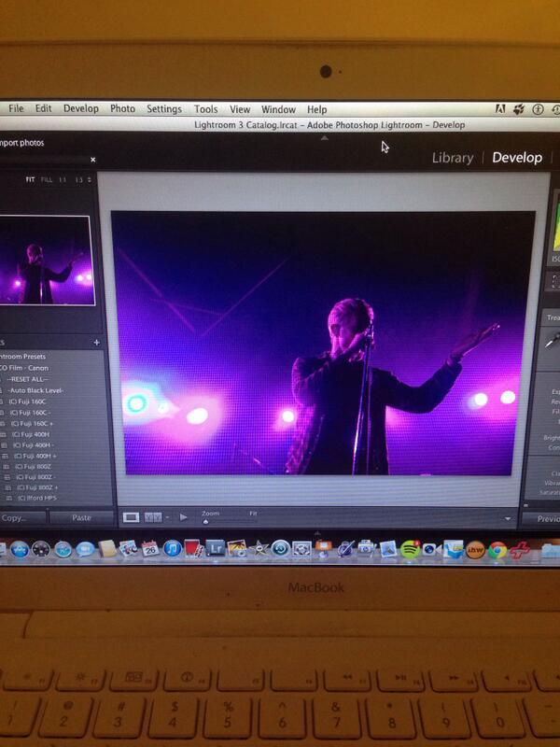Apply the (C) Fuji 400H - preset
The height and width of the screenshot is (747, 560).
click(34, 445)
